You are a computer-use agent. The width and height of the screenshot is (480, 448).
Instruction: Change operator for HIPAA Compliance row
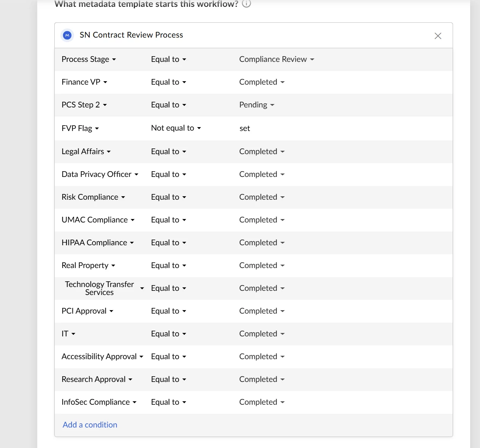point(169,243)
